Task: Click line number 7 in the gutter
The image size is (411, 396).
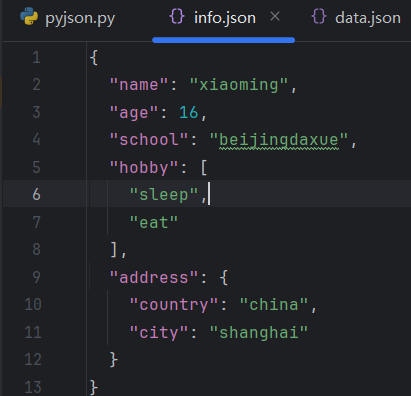Action: tap(36, 222)
